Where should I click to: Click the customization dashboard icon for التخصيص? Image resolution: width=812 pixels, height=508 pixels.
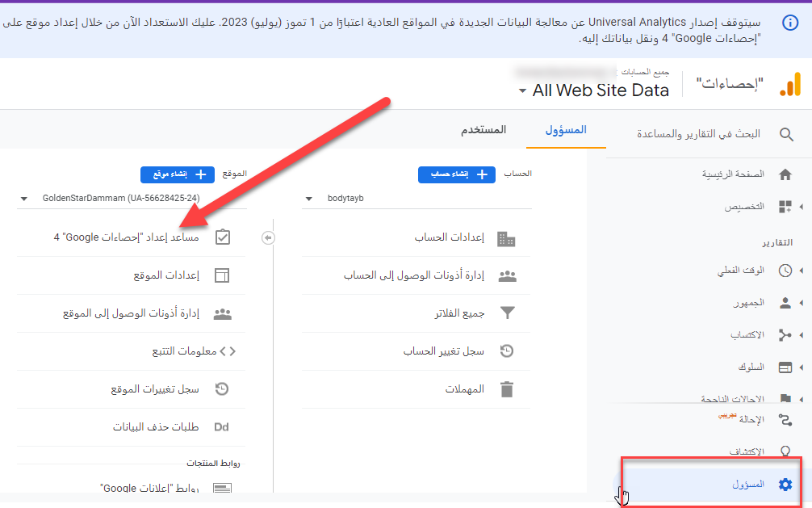pos(785,207)
